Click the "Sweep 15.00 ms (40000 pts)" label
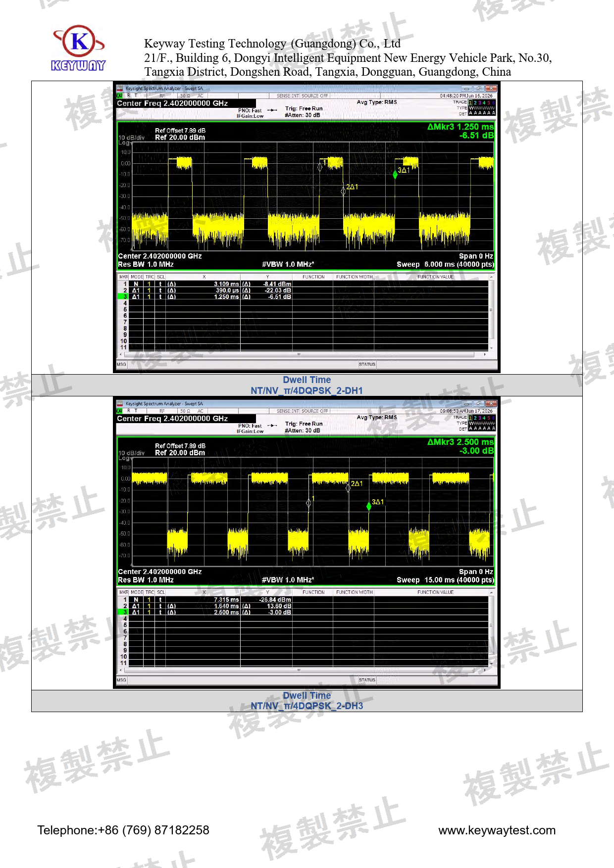The width and height of the screenshot is (614, 868). pyautogui.click(x=445, y=580)
